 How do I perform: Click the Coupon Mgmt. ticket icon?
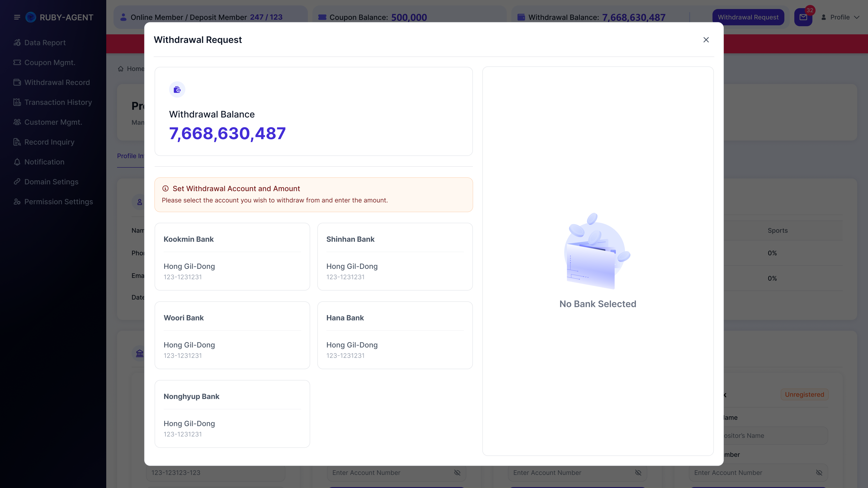17,62
